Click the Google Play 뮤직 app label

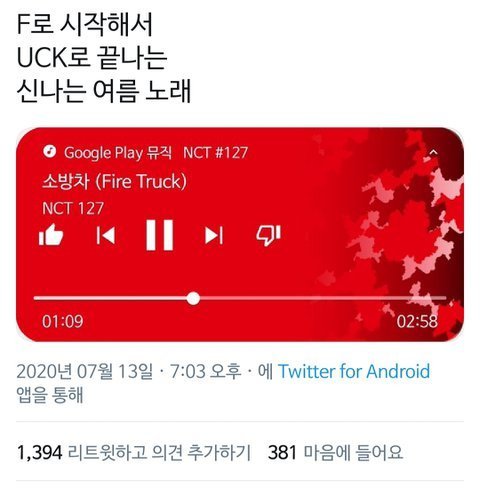click(x=118, y=153)
